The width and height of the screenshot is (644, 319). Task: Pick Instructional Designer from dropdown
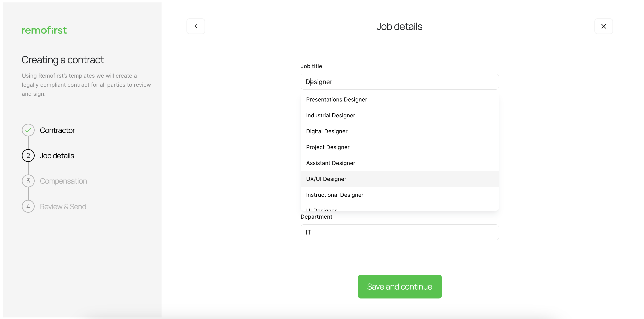coord(335,195)
